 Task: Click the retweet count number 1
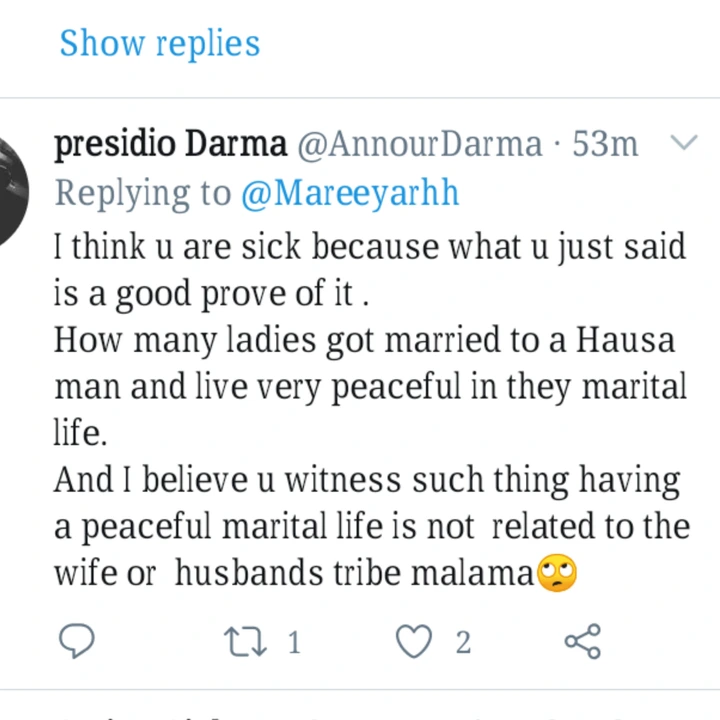294,642
